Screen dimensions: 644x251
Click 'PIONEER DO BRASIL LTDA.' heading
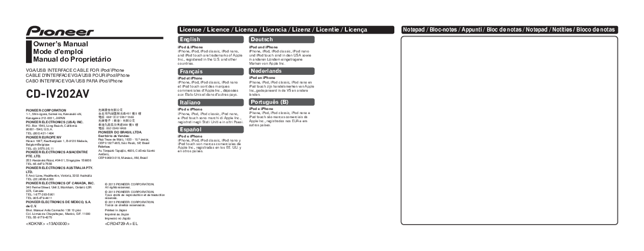tap(120, 132)
